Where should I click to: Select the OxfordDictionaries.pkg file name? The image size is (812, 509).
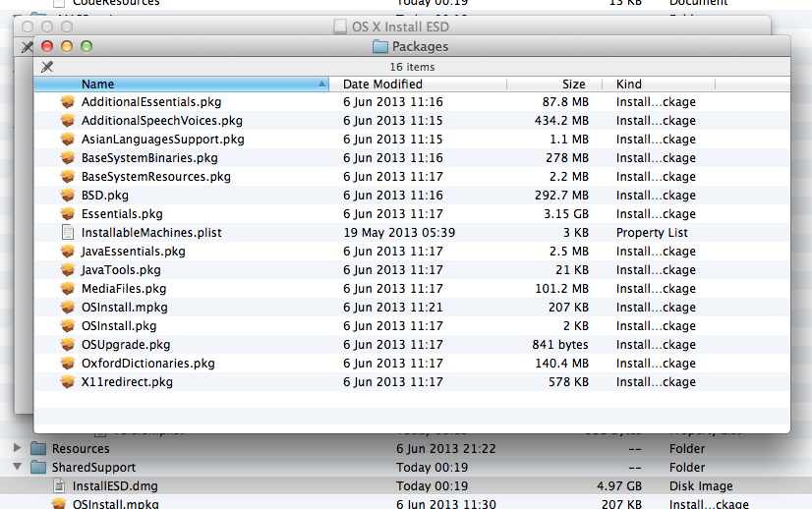tap(148, 363)
